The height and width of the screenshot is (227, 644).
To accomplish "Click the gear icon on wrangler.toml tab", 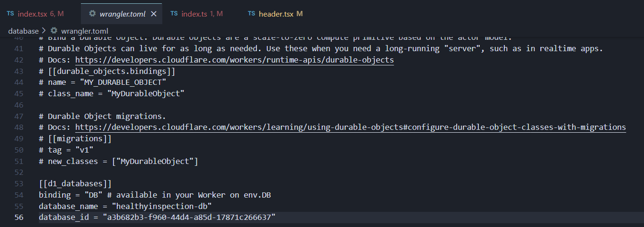I will [92, 14].
